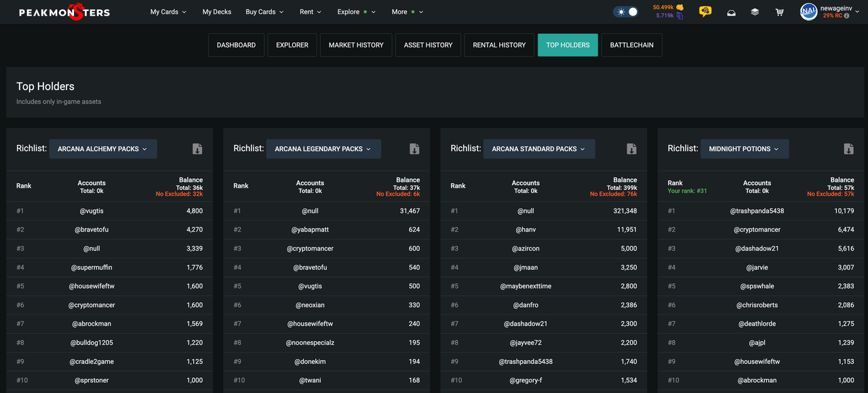Viewport: 868px width, 393px height.
Task: Open the yellow chat bubble icon
Action: click(705, 12)
